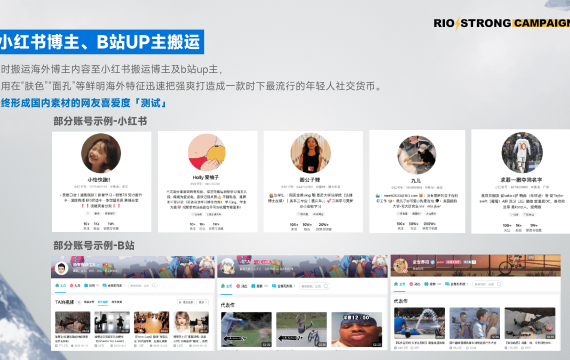Click search box in second B站 profile

[314, 286]
